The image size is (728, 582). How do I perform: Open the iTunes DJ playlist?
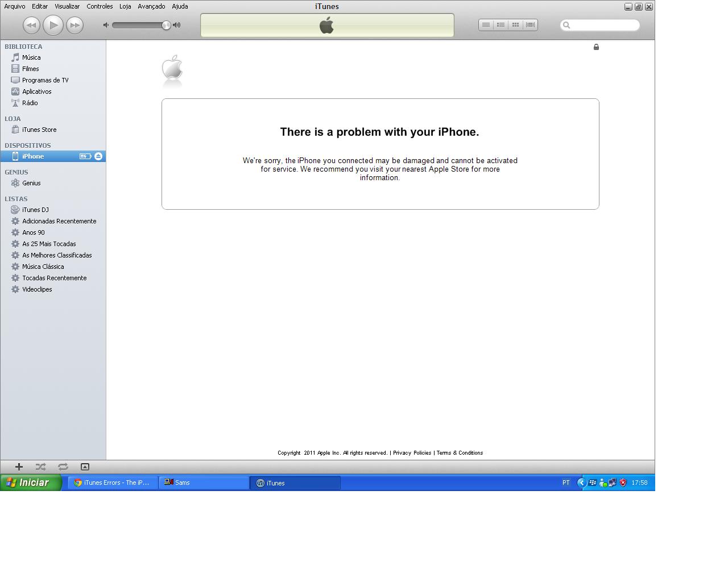(x=53, y=210)
